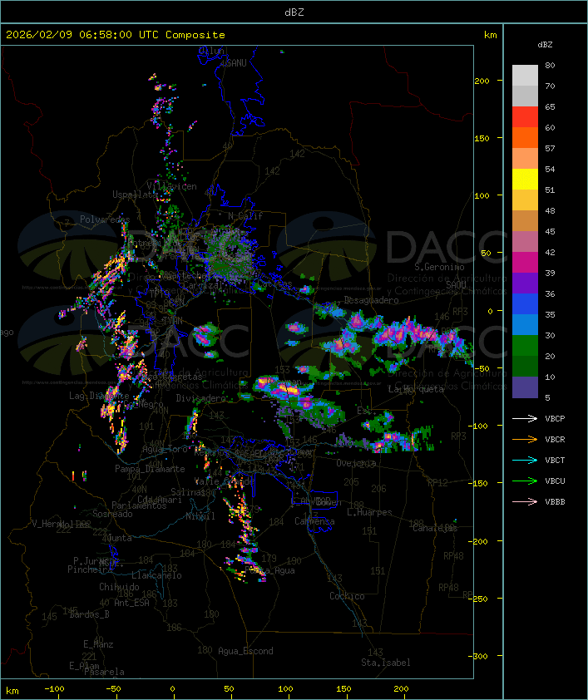Click the -300 tick on the vertical axis
The width and height of the screenshot is (588, 700).
pos(480,656)
